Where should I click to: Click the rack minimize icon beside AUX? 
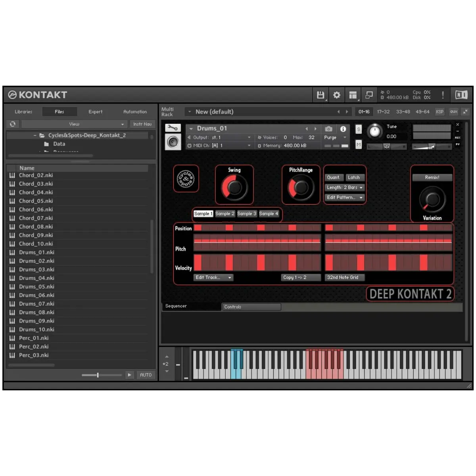(x=465, y=112)
